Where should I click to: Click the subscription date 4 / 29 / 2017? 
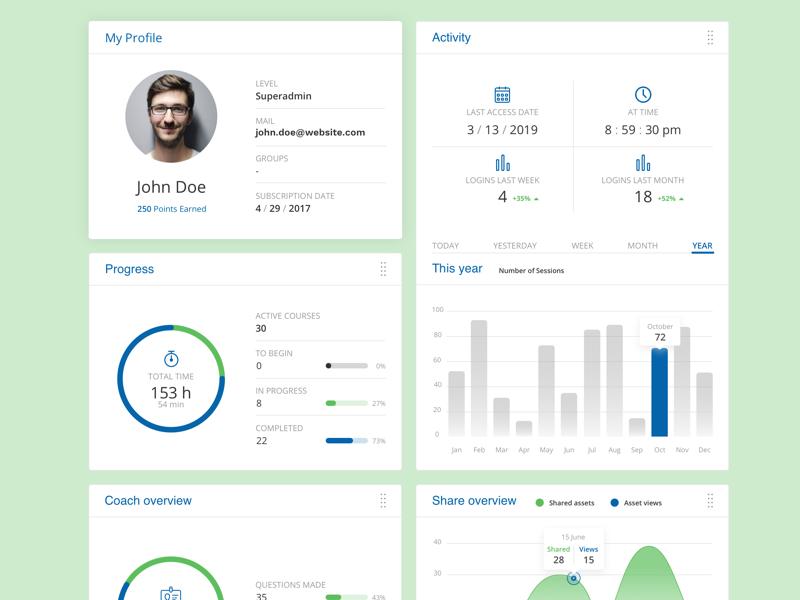click(x=283, y=208)
